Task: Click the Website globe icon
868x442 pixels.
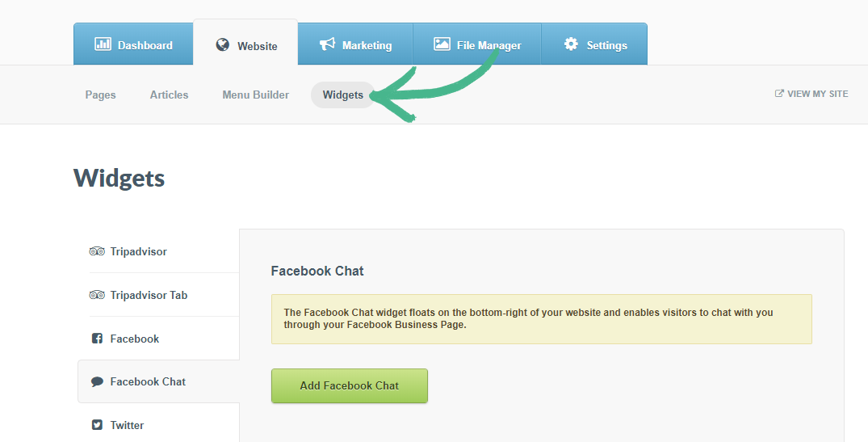Action: tap(223, 45)
